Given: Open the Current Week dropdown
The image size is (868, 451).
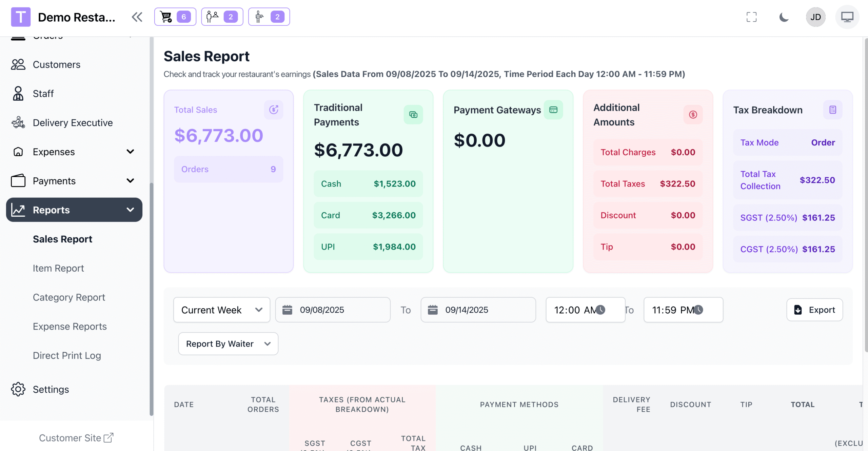Looking at the screenshot, I should coord(221,310).
